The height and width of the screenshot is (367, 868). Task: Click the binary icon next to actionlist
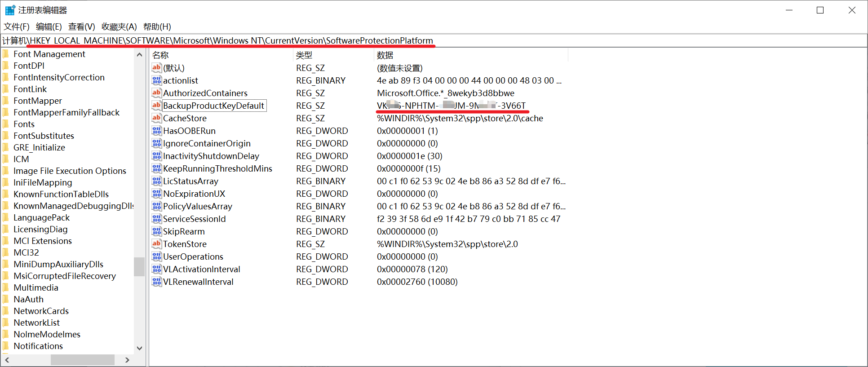click(x=156, y=80)
